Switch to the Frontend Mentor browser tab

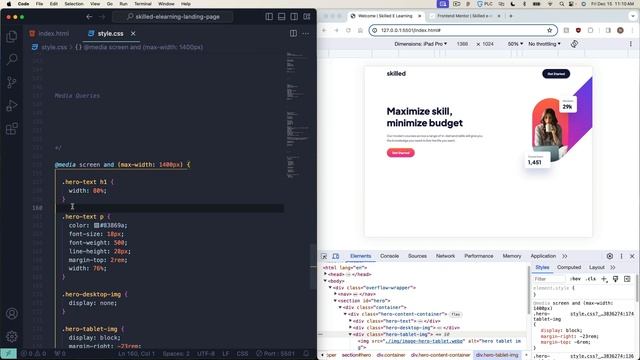click(465, 16)
